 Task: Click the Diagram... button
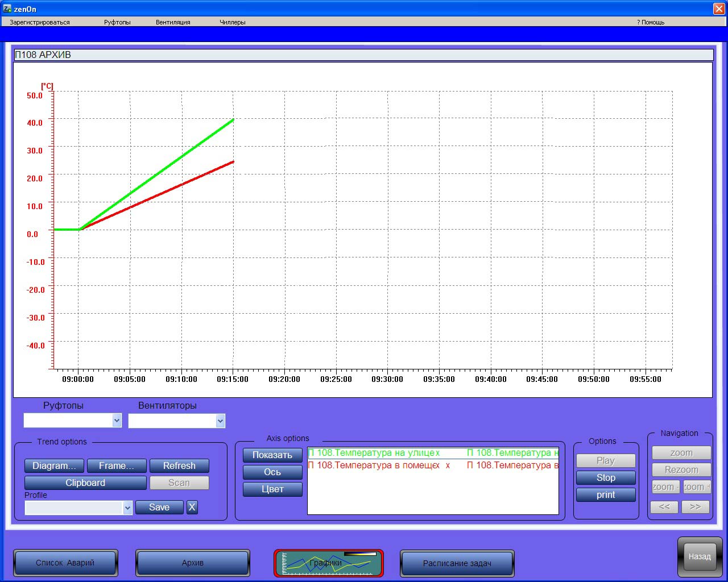(54, 465)
